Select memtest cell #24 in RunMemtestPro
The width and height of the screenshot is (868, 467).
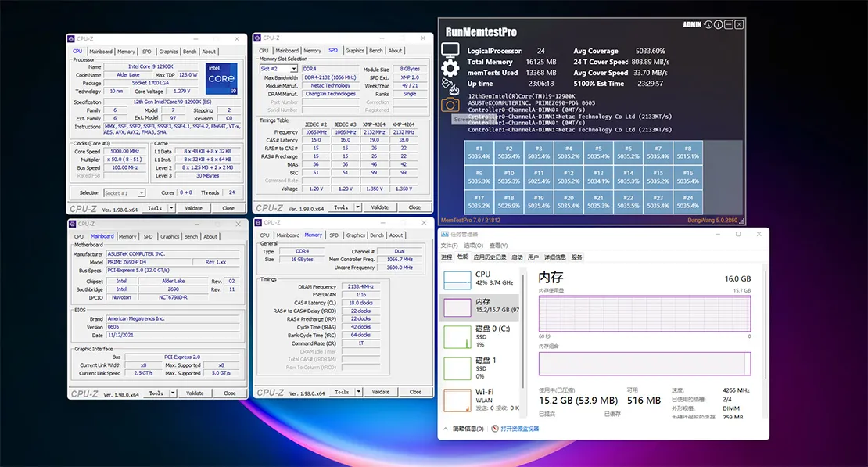tap(687, 202)
